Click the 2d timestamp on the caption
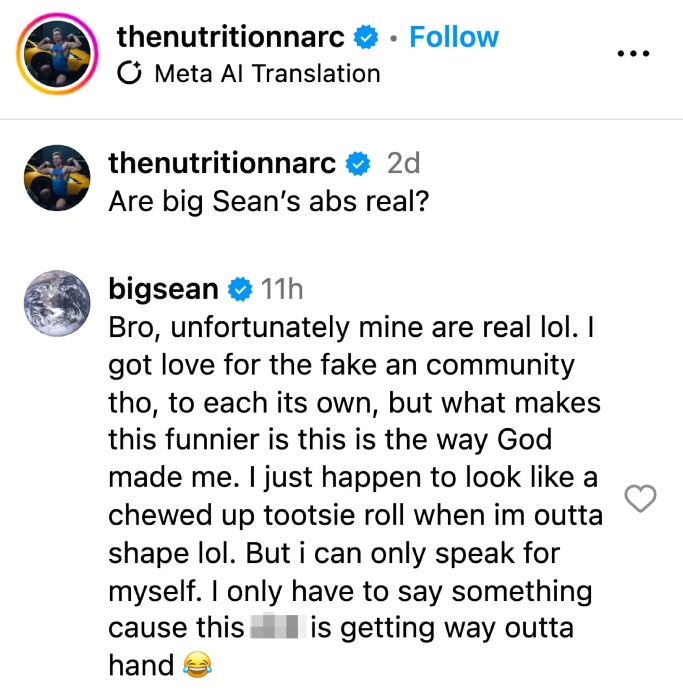The width and height of the screenshot is (683, 700). (x=404, y=163)
